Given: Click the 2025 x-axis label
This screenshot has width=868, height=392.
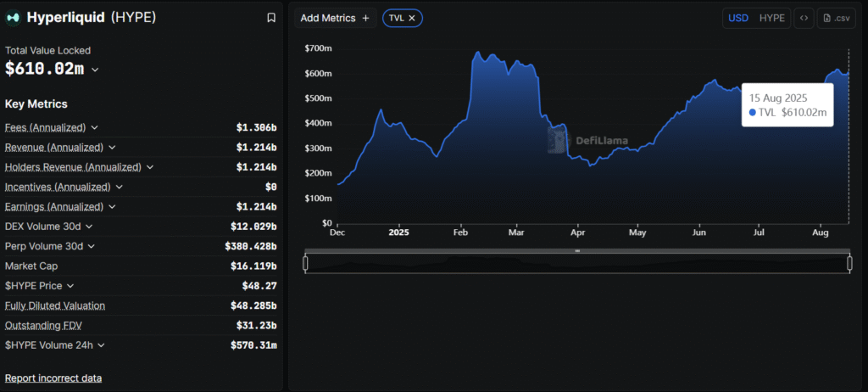Looking at the screenshot, I should coord(398,232).
